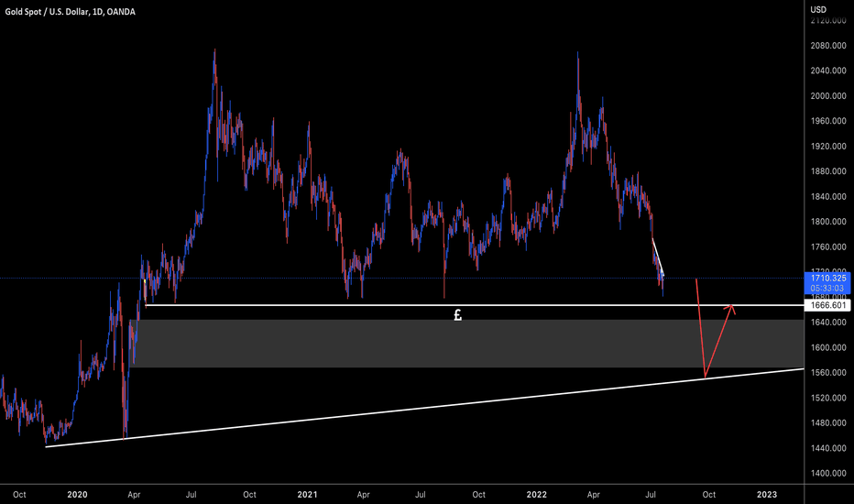Click the 1760.000 price axis label
Image resolution: width=854 pixels, height=504 pixels.
[x=827, y=247]
